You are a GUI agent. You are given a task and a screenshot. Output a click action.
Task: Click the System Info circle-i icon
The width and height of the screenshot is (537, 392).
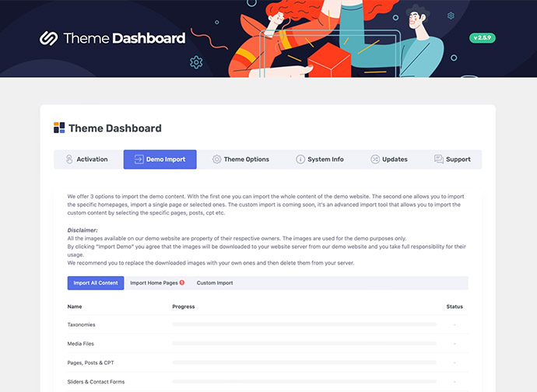[300, 159]
